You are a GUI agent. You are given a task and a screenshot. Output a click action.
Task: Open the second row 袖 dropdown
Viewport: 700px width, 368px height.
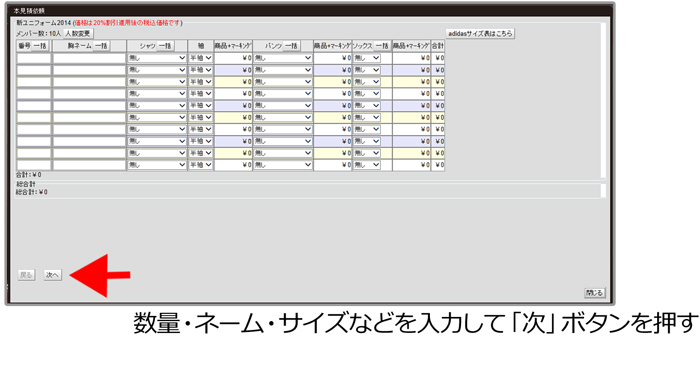(200, 70)
